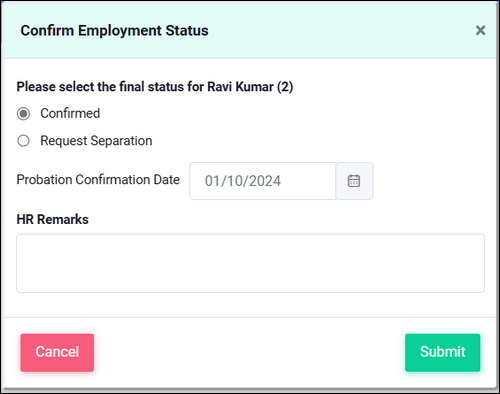Click the empty remarks box under HR Remarks
The height and width of the screenshot is (394, 500).
(x=250, y=263)
